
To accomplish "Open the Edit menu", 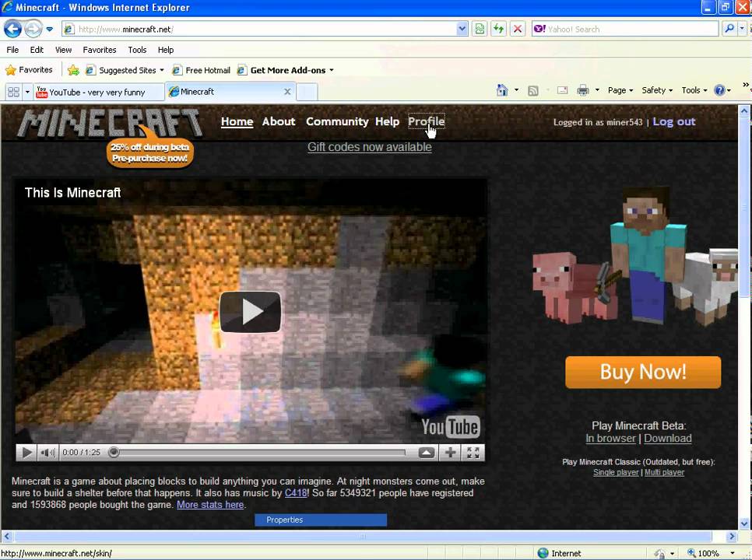I will 37,50.
